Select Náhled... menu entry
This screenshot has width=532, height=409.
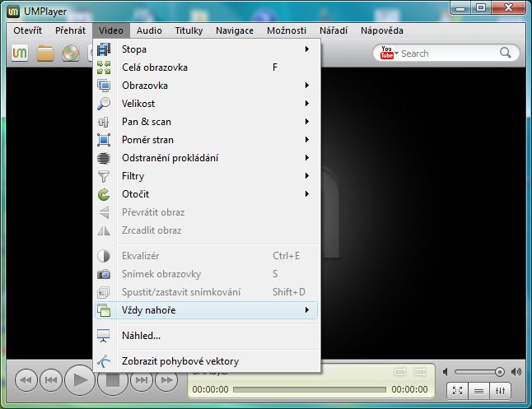pyautogui.click(x=206, y=336)
